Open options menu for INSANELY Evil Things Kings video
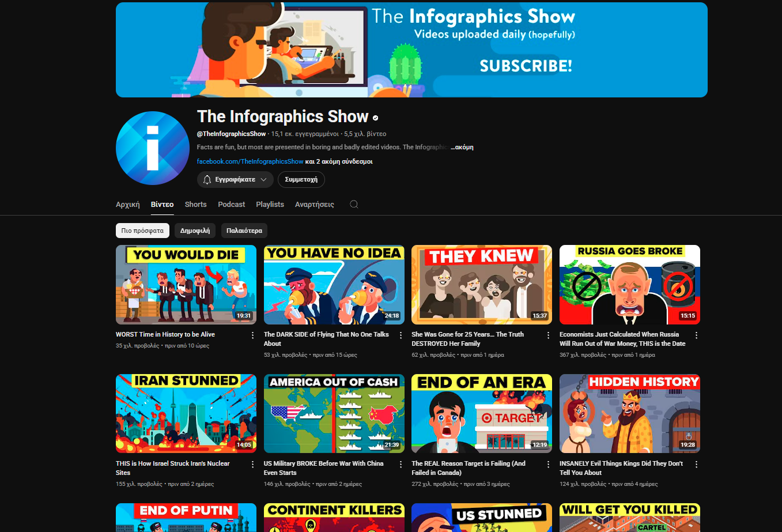 696,464
